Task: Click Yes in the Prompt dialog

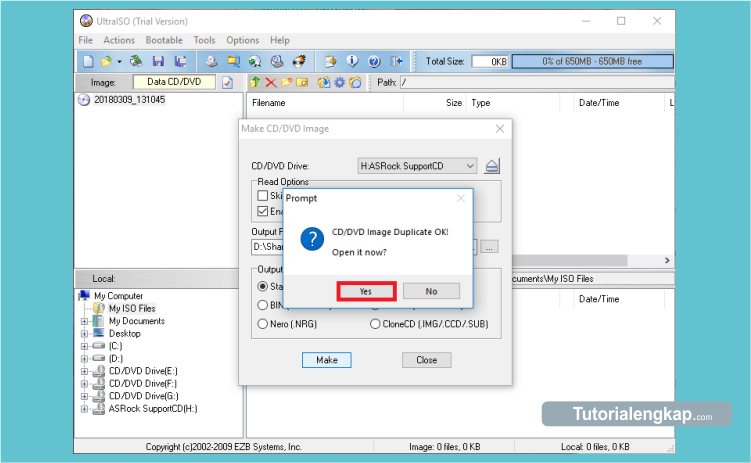Action: [366, 291]
